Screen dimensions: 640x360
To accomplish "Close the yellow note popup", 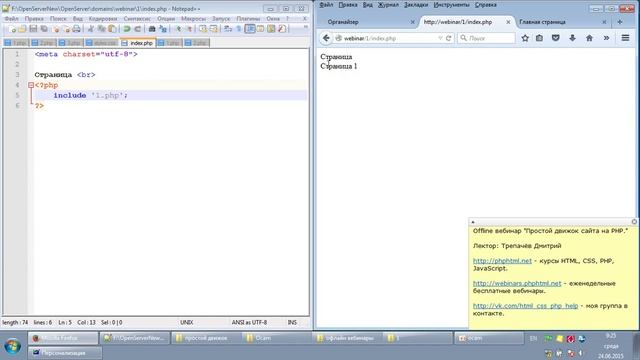I will coord(634,222).
